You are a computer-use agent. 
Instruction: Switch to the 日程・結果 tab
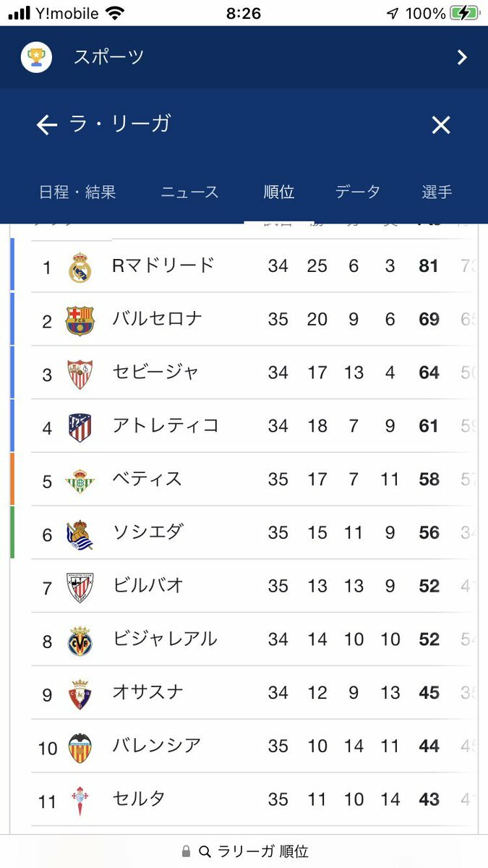tap(77, 192)
